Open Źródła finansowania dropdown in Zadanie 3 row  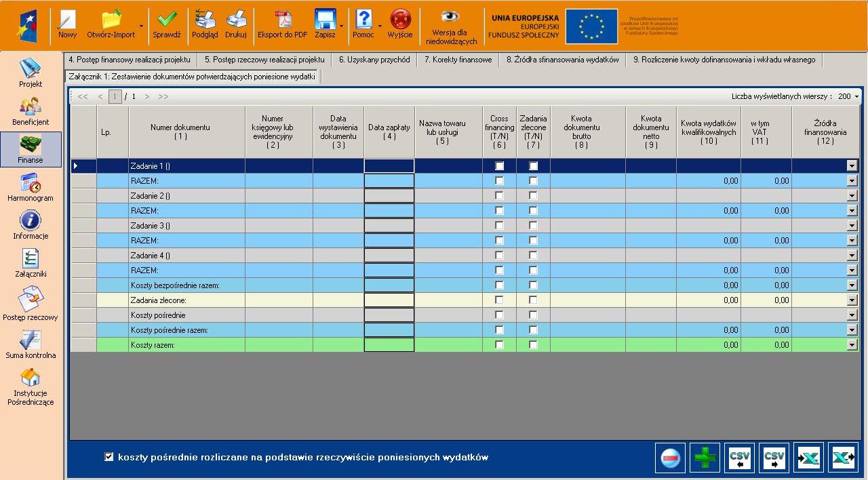852,226
